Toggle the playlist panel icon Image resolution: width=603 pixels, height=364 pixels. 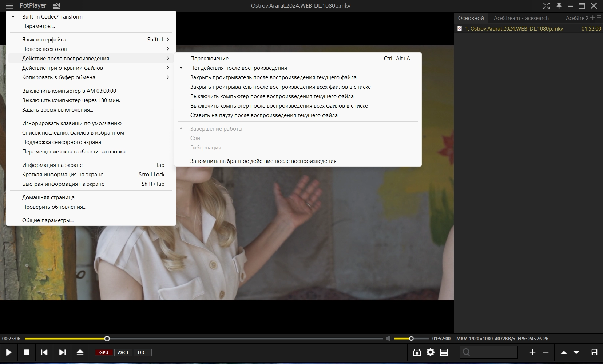click(x=444, y=352)
